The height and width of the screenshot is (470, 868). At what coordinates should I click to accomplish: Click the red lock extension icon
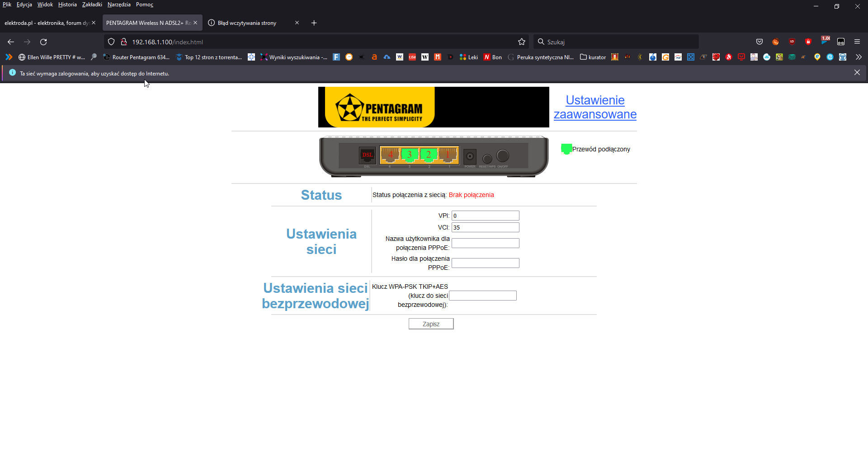(x=808, y=42)
